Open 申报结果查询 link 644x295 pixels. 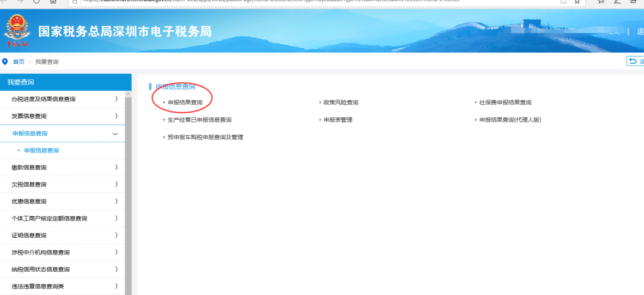click(x=185, y=103)
